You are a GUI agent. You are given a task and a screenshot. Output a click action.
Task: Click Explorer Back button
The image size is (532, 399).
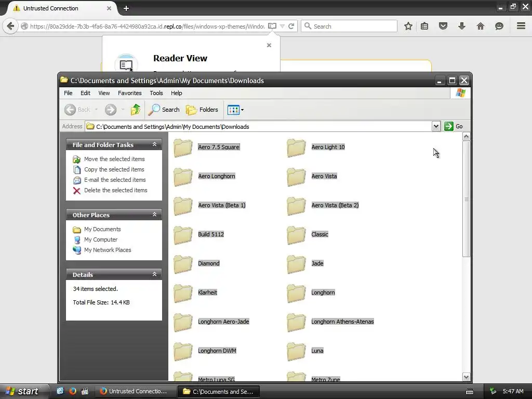click(x=77, y=110)
